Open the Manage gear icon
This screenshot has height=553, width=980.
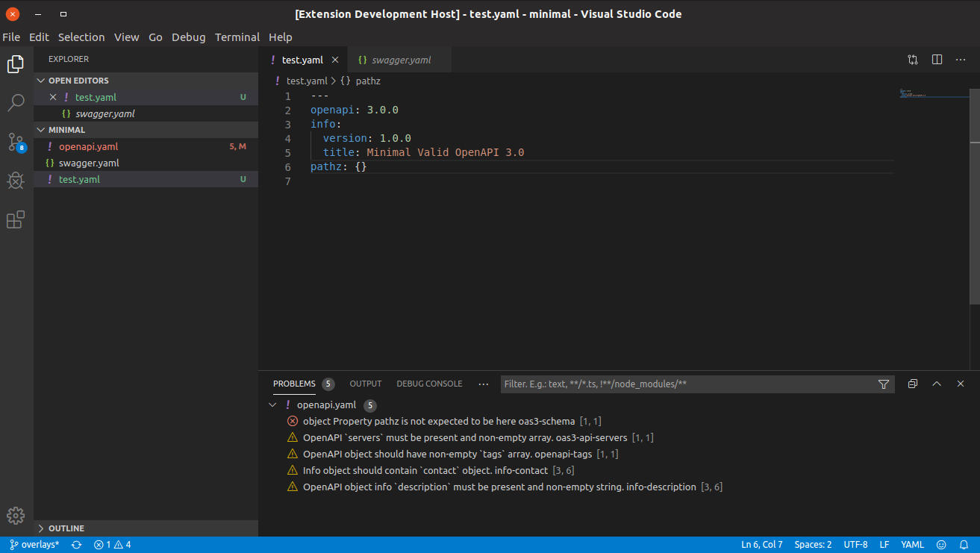[16, 516]
